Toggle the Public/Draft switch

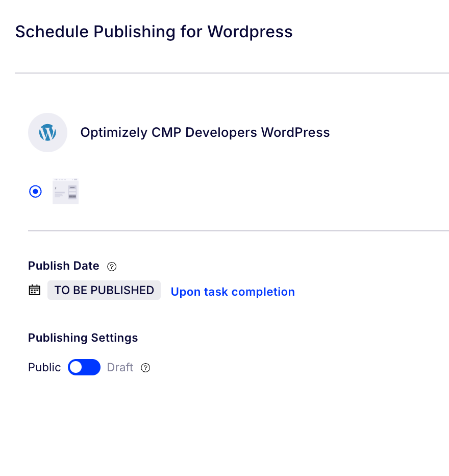click(x=84, y=367)
